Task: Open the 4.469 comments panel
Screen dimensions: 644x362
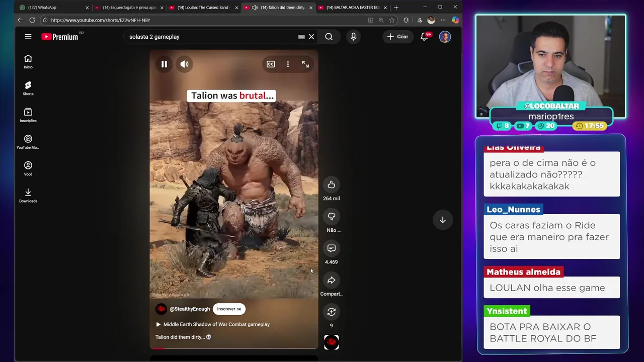Action: (331, 248)
